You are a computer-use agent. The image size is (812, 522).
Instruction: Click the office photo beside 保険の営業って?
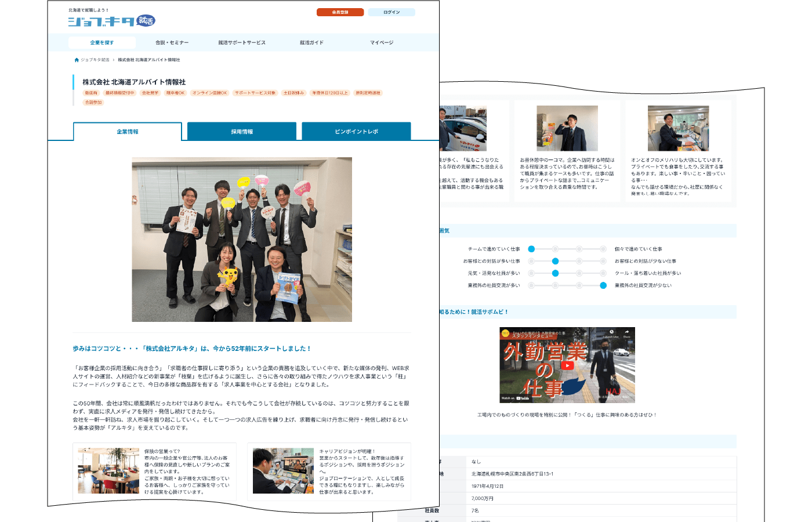tap(108, 470)
